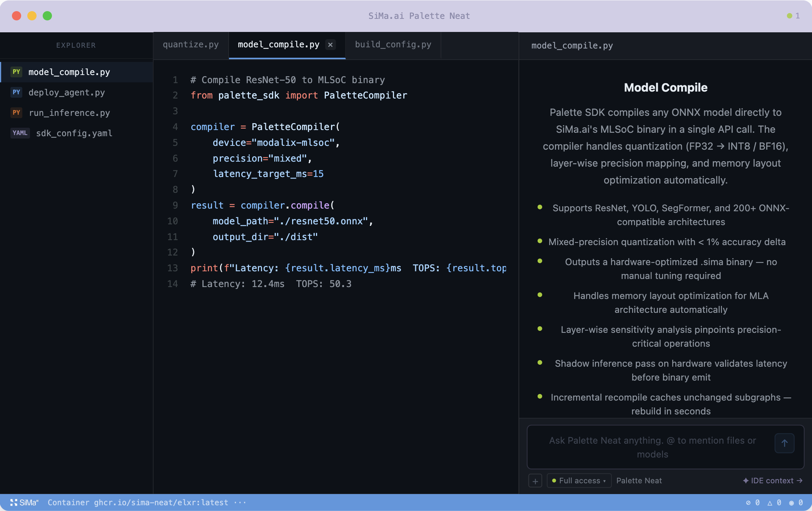Send the message with the arrow button

(784, 443)
